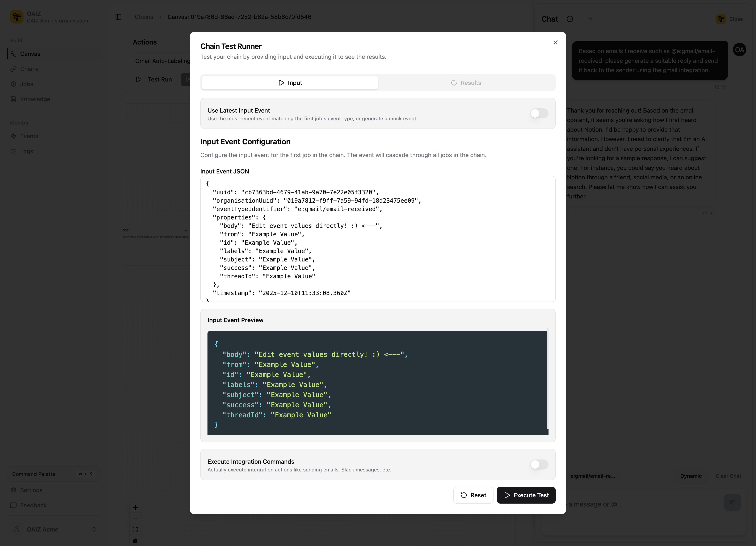Click the Execute Test button
The width and height of the screenshot is (756, 546).
point(526,495)
